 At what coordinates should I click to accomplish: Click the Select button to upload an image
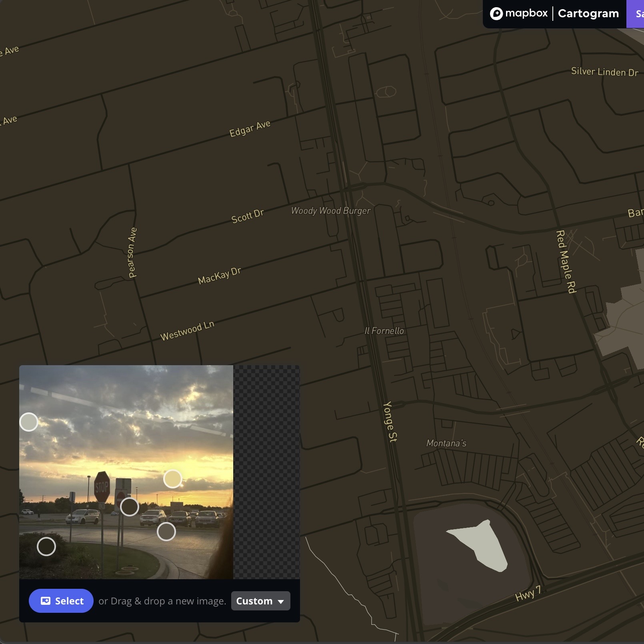point(61,601)
